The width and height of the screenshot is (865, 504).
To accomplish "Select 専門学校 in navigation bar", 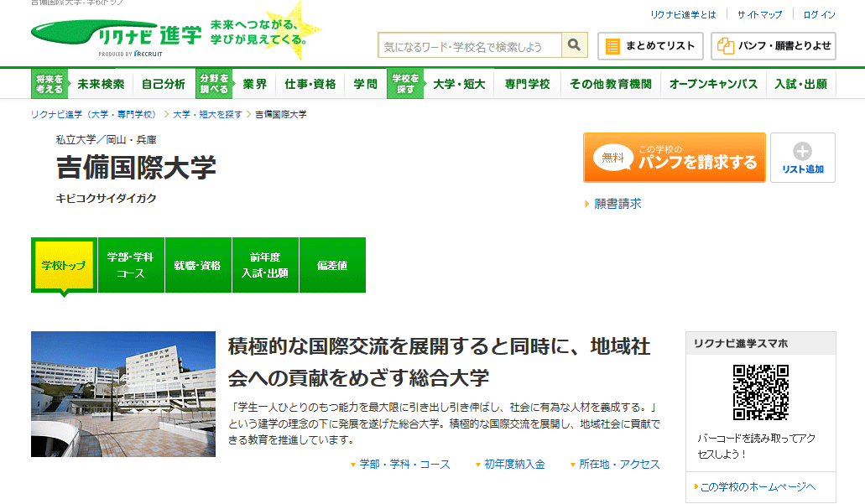I will pos(528,84).
